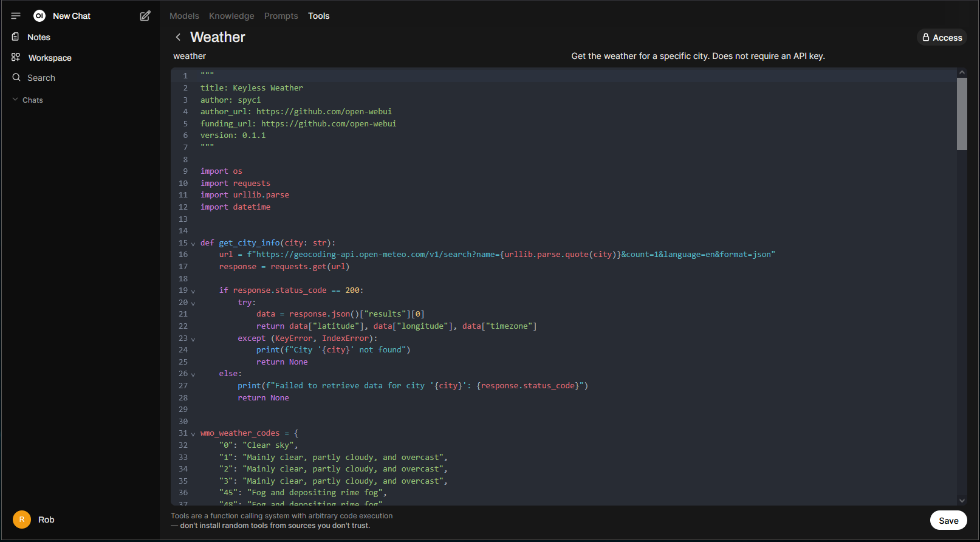Screen dimensions: 980x542
Task: Click the 'Failed to retrieve data' print line
Action: click(413, 386)
